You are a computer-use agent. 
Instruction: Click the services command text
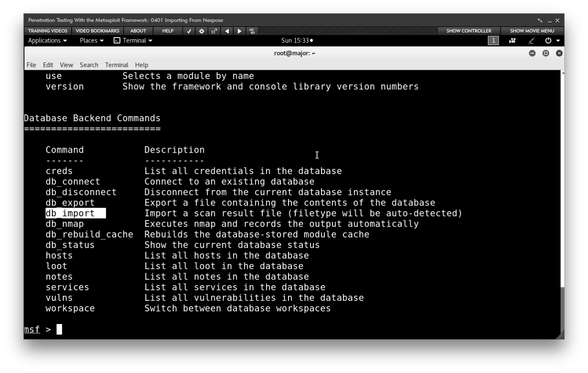point(67,287)
